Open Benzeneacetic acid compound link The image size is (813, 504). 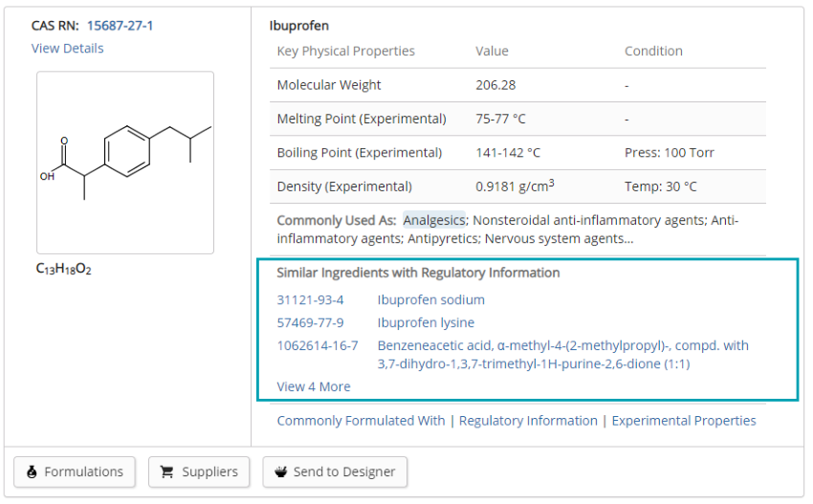pos(562,355)
